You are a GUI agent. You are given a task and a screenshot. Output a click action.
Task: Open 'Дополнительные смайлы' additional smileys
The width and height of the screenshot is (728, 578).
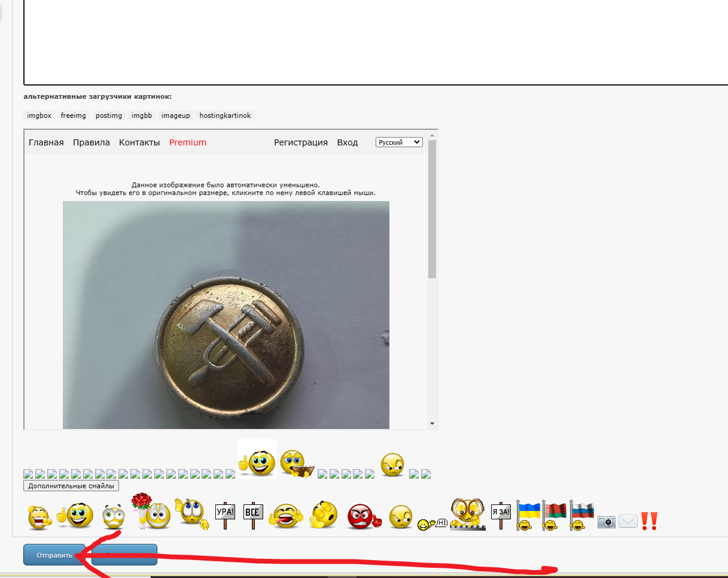[71, 486]
